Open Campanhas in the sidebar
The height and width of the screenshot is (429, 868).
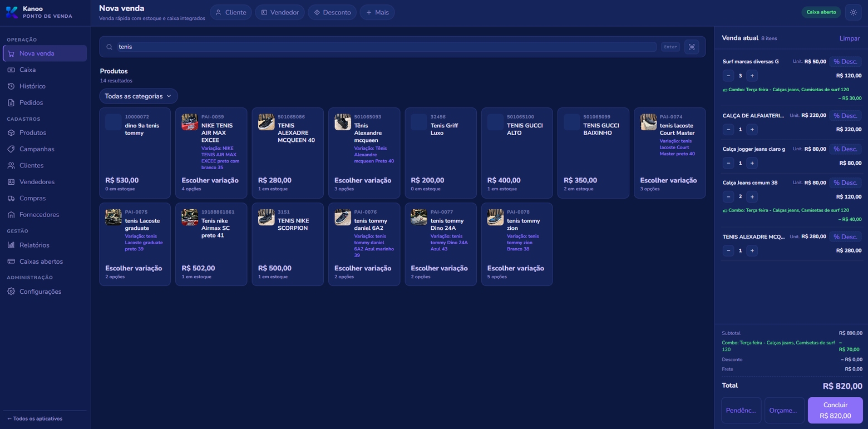(45, 149)
